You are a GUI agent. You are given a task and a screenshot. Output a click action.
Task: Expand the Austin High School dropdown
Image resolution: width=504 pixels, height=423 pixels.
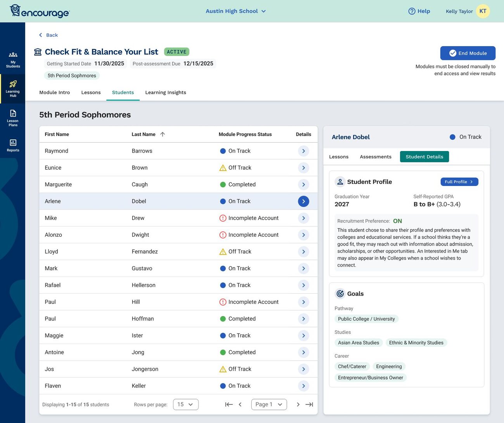click(236, 11)
